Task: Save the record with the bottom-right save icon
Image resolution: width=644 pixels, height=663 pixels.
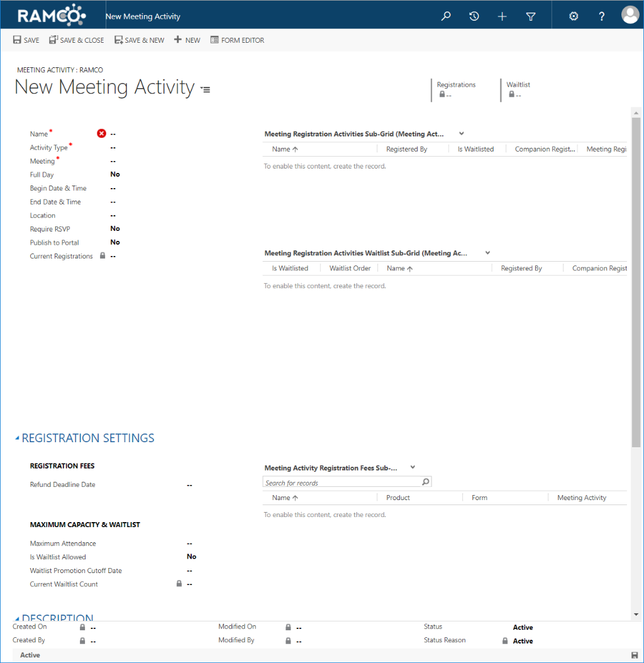Action: pyautogui.click(x=636, y=655)
